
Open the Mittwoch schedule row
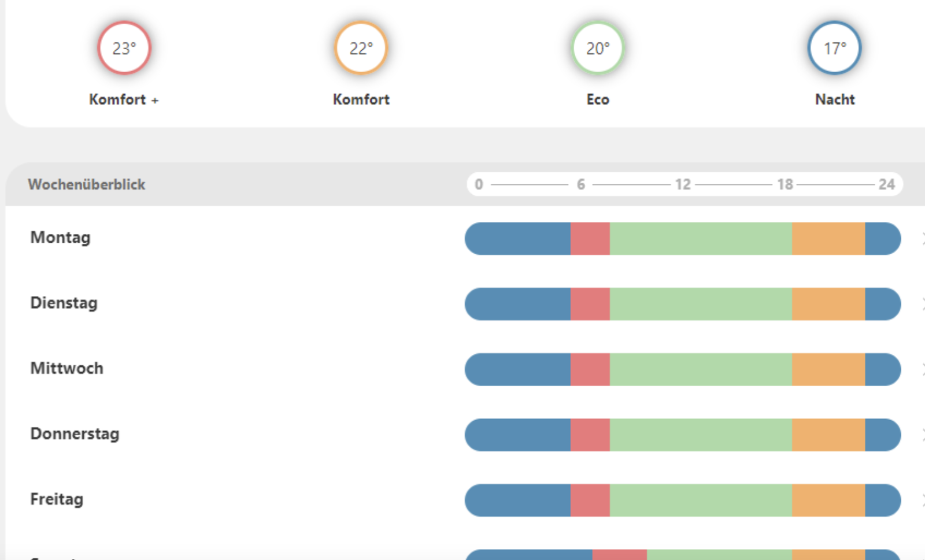pyautogui.click(x=465, y=369)
